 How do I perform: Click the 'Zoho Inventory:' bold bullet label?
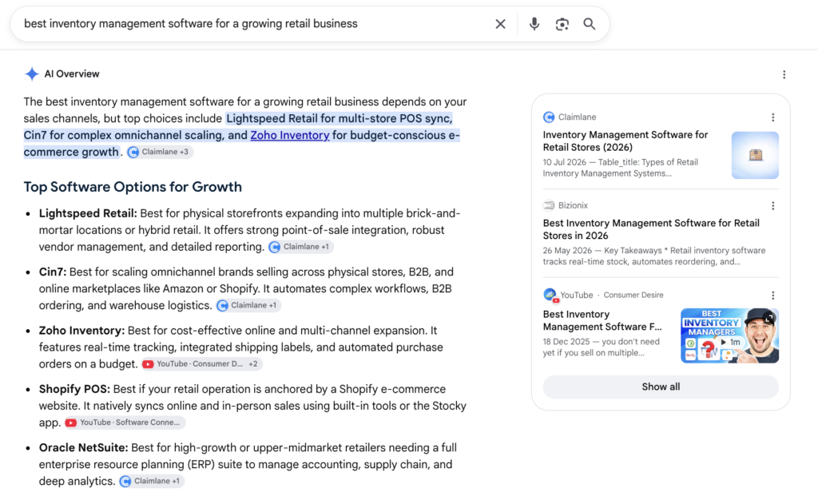pyautogui.click(x=81, y=330)
